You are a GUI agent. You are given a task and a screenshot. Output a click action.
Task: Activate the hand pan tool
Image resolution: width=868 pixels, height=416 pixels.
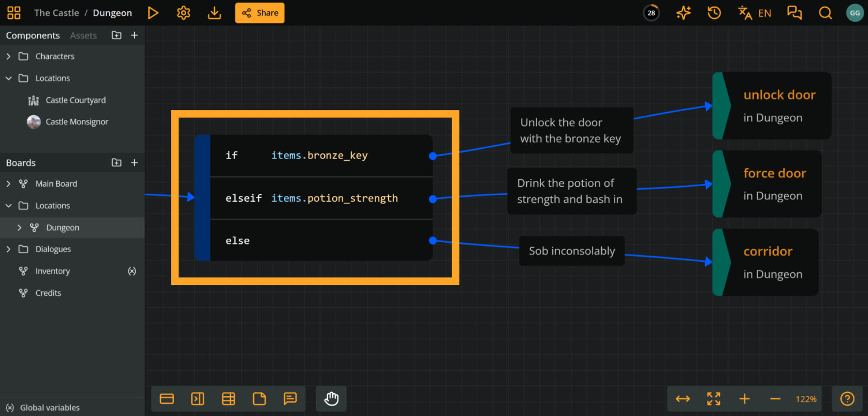coord(331,399)
